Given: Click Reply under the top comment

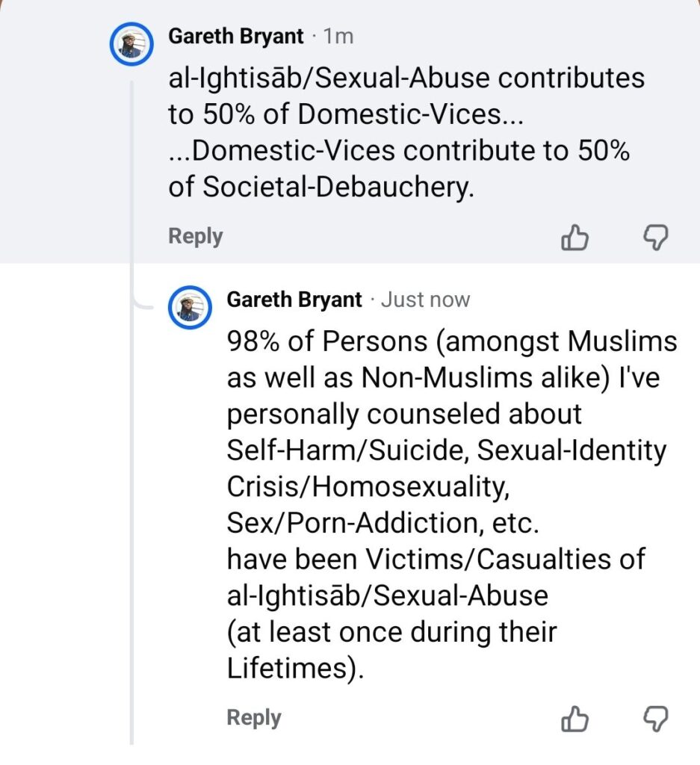Looking at the screenshot, I should point(195,237).
